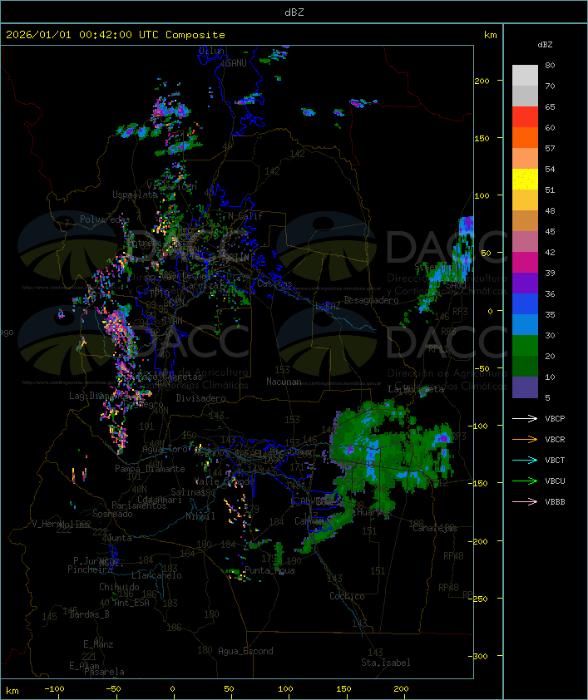Click the Uspallata place label on map
Screen dimensions: 588x700
(135, 195)
